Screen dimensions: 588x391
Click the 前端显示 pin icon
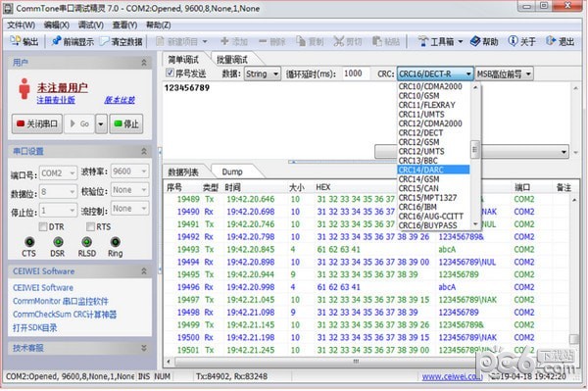coord(56,40)
